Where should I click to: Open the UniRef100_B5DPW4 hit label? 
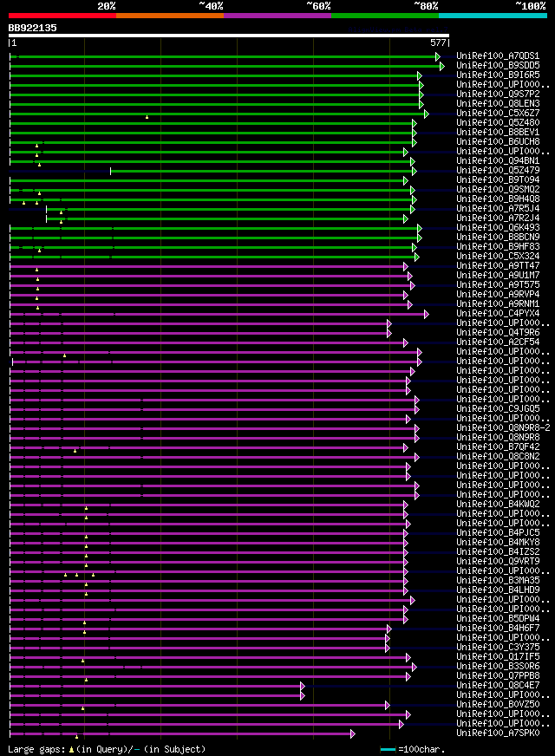498,619
